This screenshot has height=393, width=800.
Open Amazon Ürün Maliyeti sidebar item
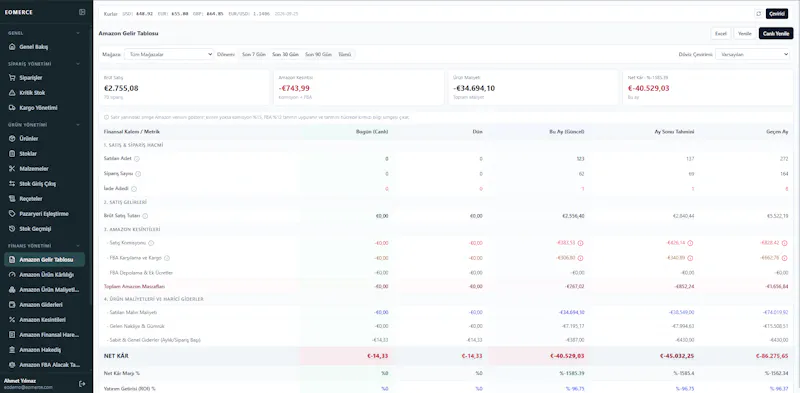[44, 290]
